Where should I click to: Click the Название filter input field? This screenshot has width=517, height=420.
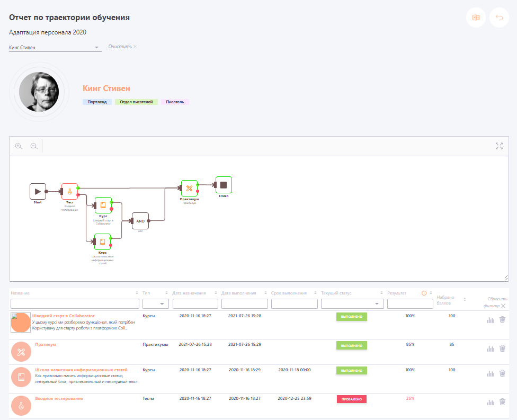point(74,303)
